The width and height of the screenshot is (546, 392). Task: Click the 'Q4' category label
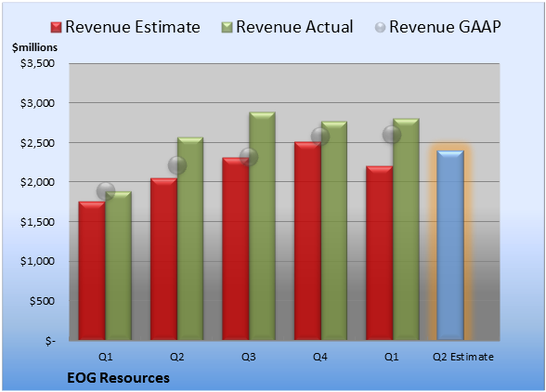(320, 357)
